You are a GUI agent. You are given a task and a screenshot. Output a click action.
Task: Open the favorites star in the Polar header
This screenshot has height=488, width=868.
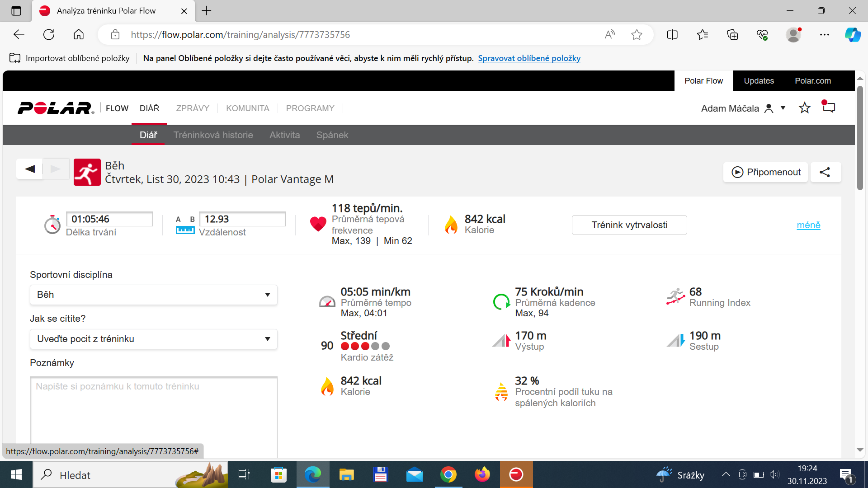click(x=804, y=108)
